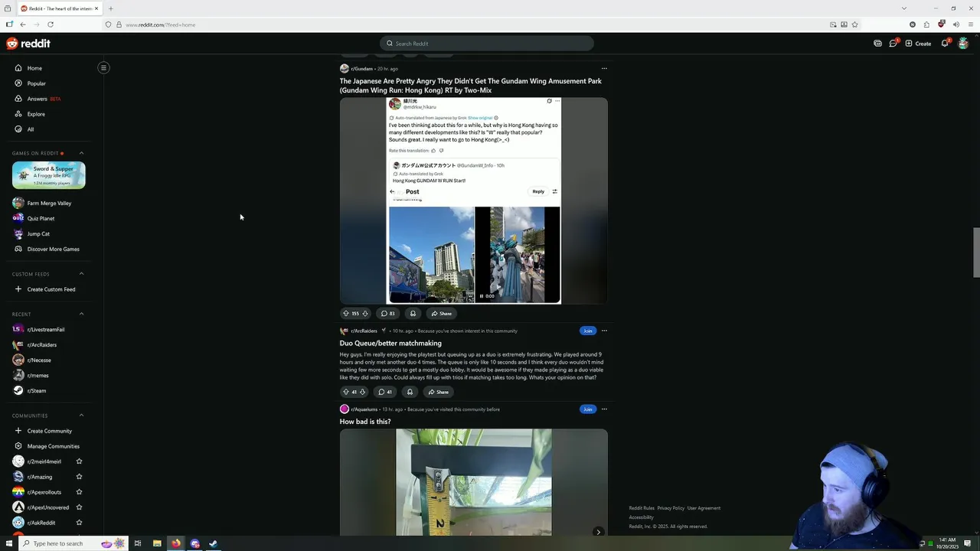Give an award to the Duo Queue post

coord(410,392)
